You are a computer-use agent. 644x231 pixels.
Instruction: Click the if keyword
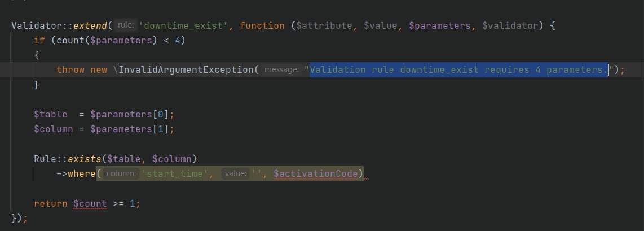[x=39, y=40]
